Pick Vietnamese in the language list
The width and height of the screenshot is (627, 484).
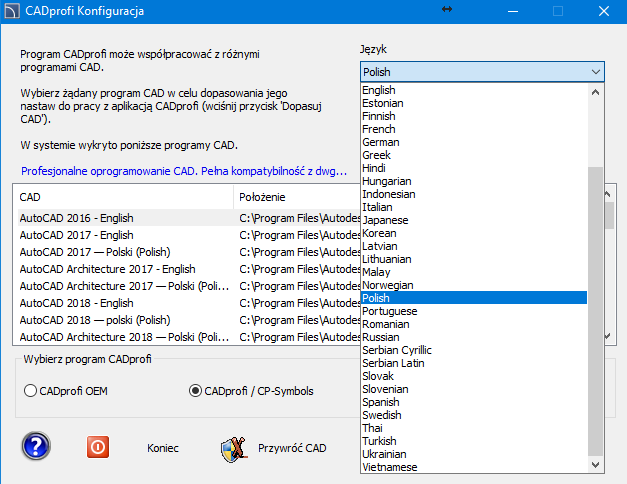point(390,467)
